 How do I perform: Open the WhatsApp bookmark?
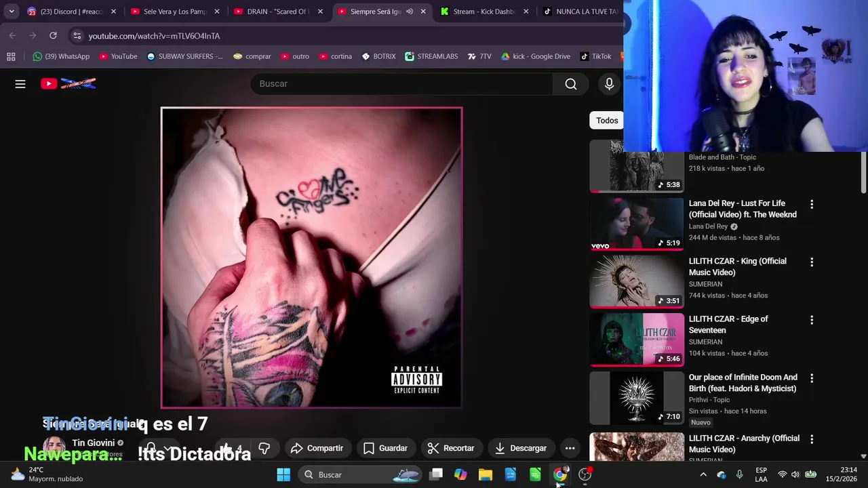coord(61,56)
